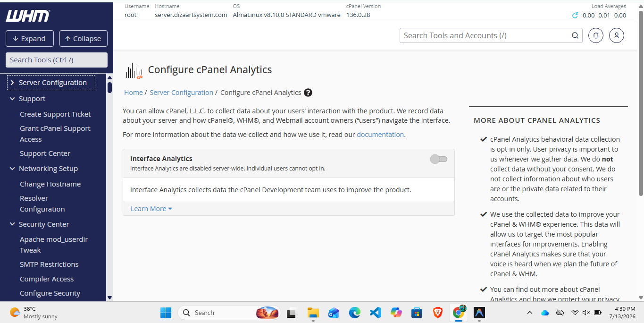The height and width of the screenshot is (323, 644).
Task: Go to Home breadcrumb link
Action: [133, 93]
